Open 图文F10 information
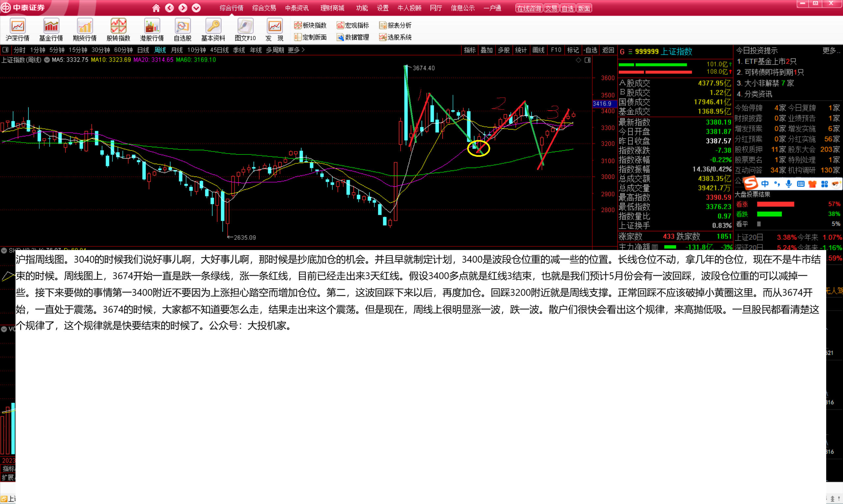 [245, 30]
